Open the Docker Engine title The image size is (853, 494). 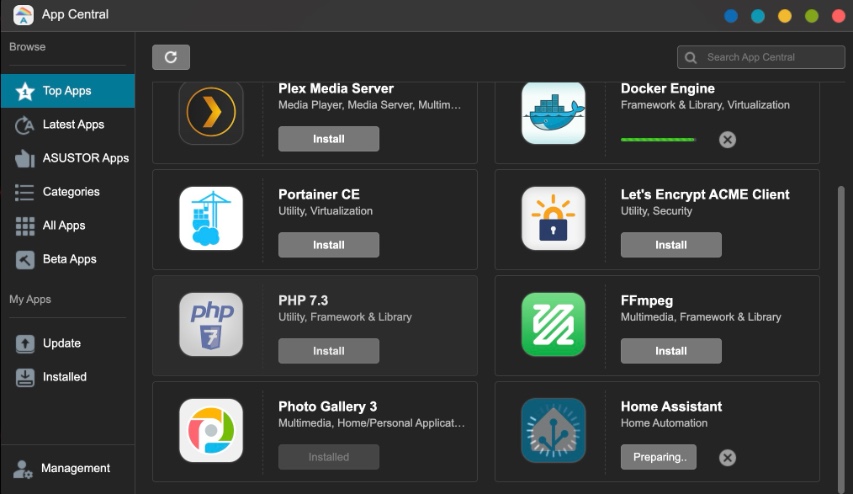667,88
